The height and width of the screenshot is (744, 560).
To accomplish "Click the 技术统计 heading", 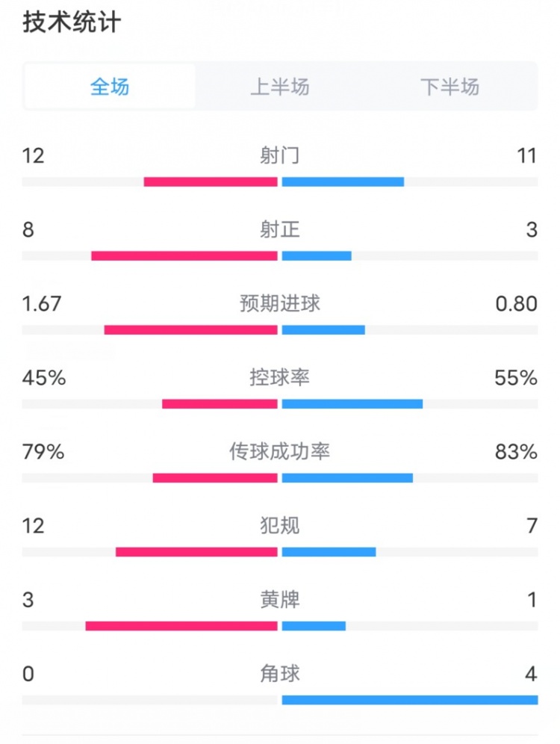I will coord(72,22).
